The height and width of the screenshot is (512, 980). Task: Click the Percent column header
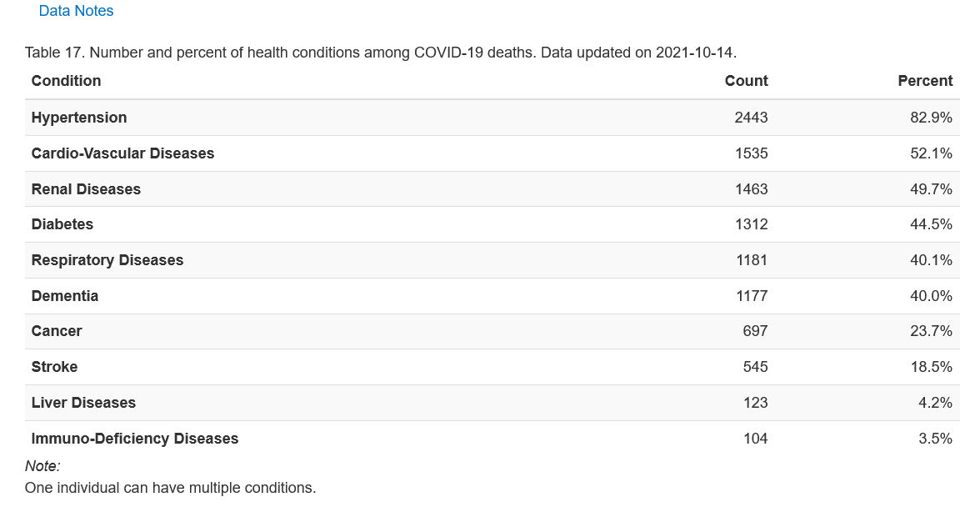(x=924, y=81)
